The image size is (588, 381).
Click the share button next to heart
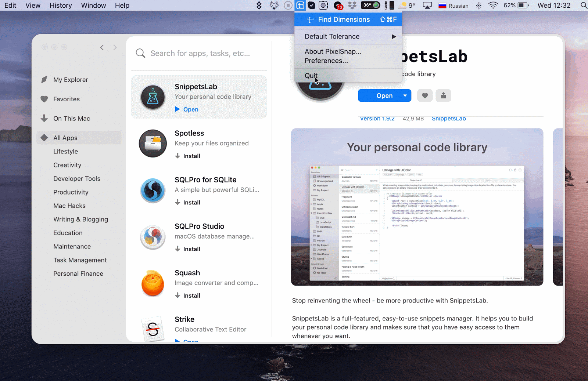443,96
